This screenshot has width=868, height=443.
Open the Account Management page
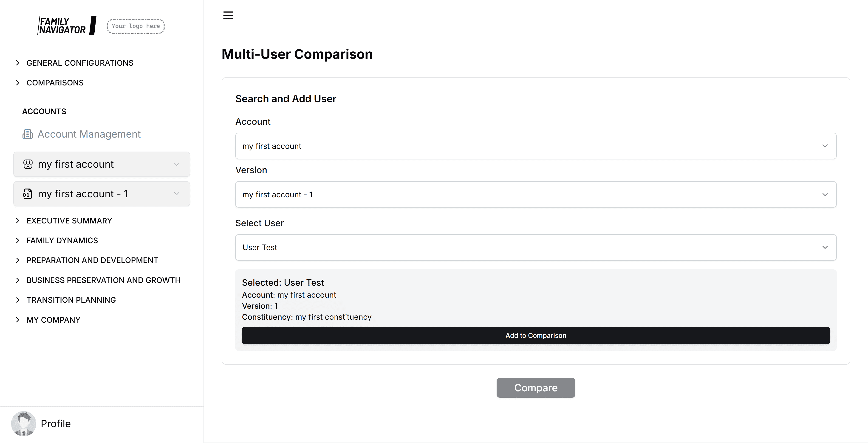tap(89, 134)
